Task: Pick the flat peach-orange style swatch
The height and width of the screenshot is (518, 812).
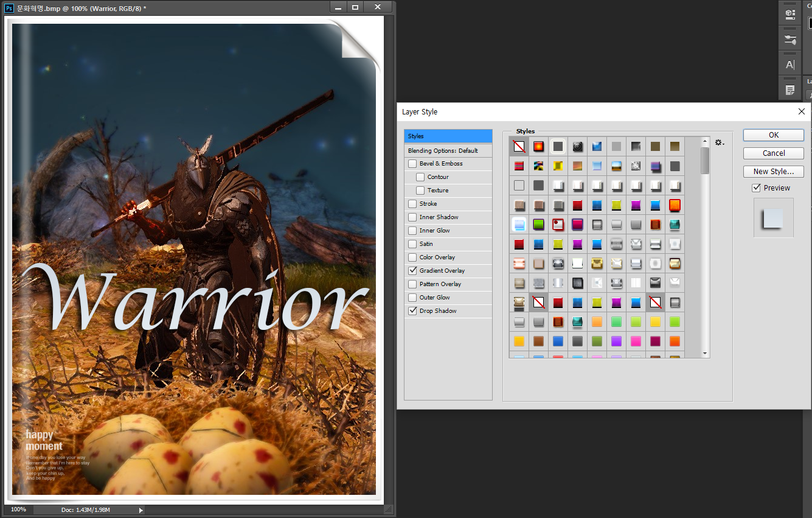Action: point(597,321)
